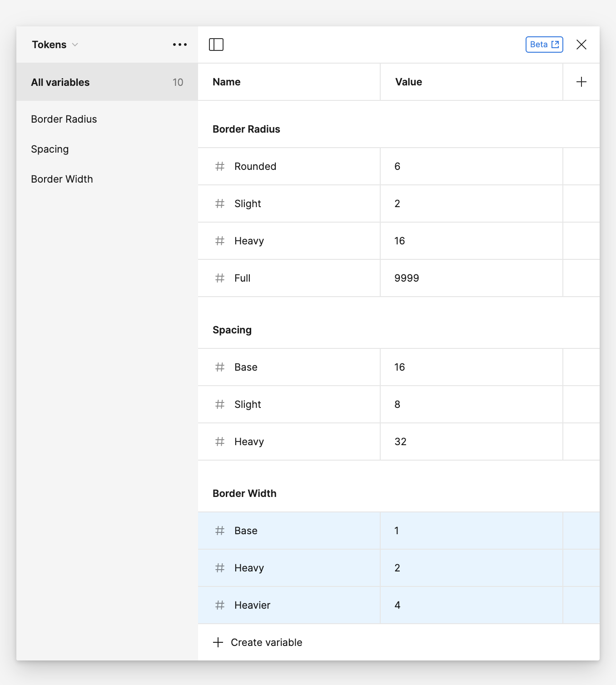Select Border Width group in the sidebar
The height and width of the screenshot is (685, 616).
click(x=62, y=179)
